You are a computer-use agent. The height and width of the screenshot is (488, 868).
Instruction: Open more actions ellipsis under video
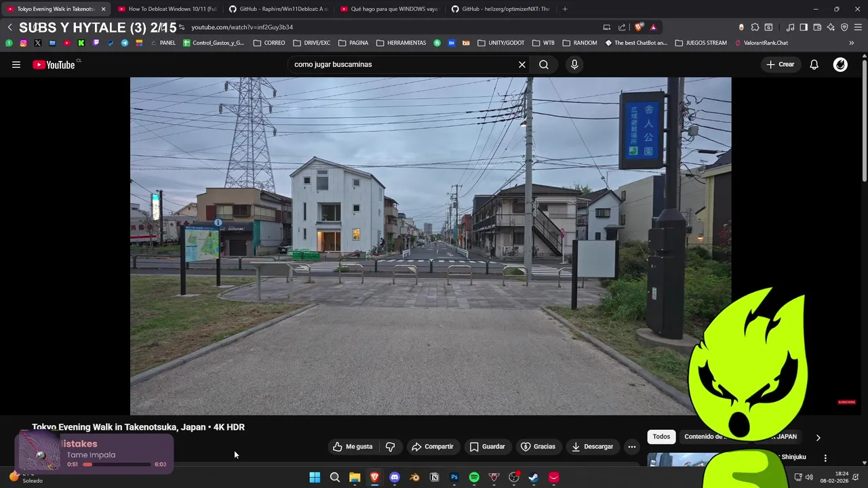click(x=632, y=447)
